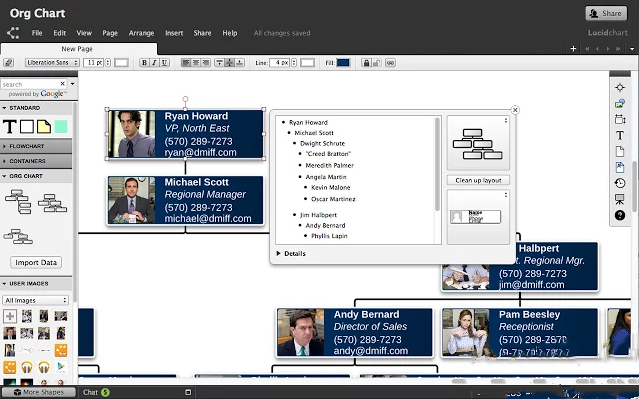Open the history clock icon in right dock
639x399 pixels.
(620, 183)
